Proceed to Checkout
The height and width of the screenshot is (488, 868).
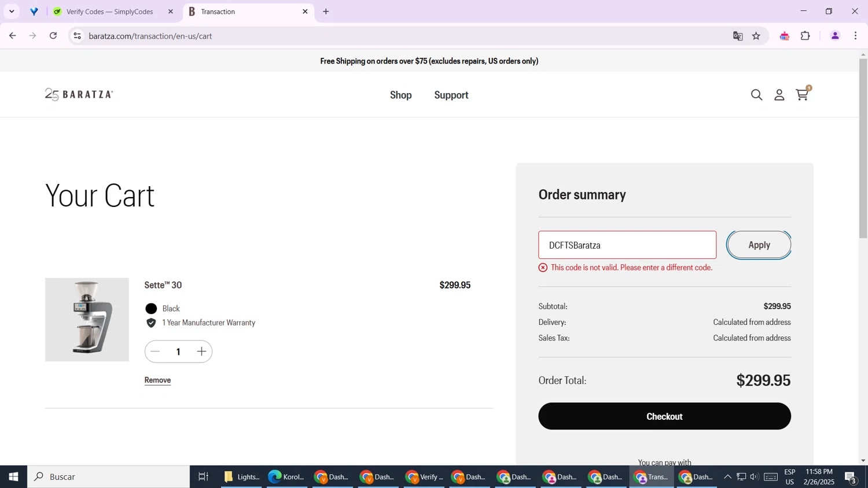[x=664, y=416]
